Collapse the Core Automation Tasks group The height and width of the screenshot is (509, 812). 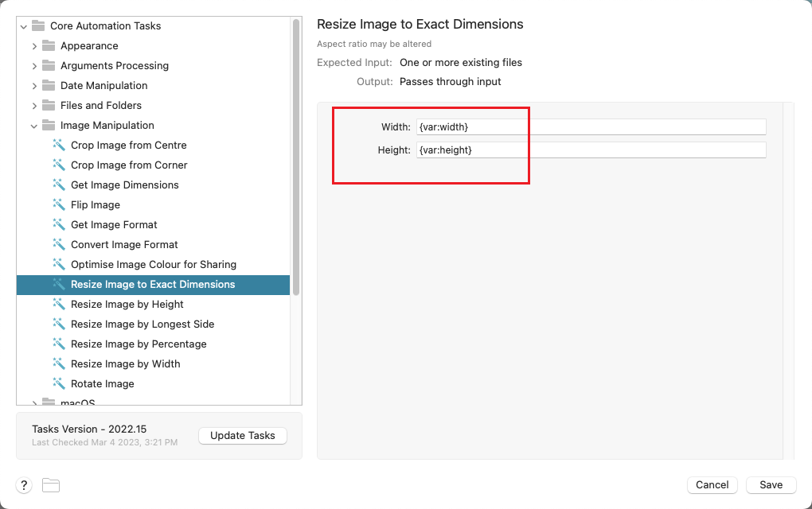24,26
